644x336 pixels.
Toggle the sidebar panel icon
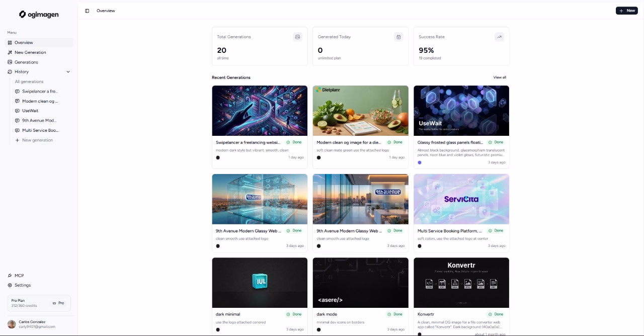[x=87, y=11]
